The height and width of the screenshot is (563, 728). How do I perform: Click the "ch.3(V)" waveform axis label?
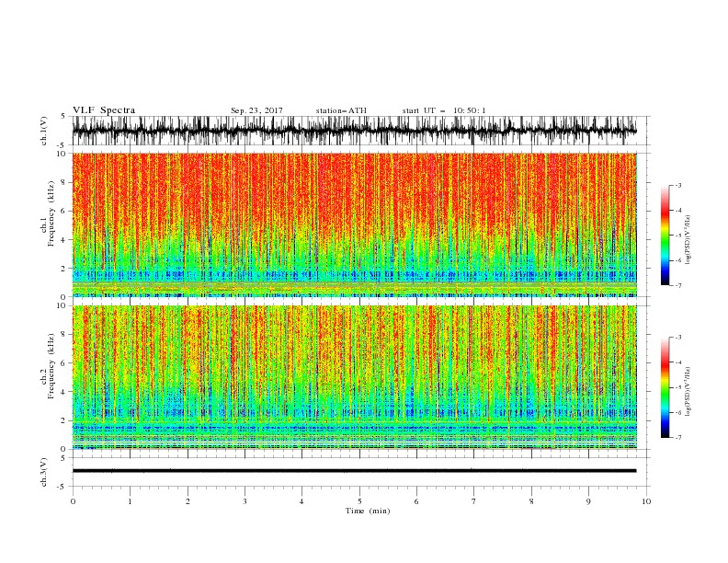(44, 472)
